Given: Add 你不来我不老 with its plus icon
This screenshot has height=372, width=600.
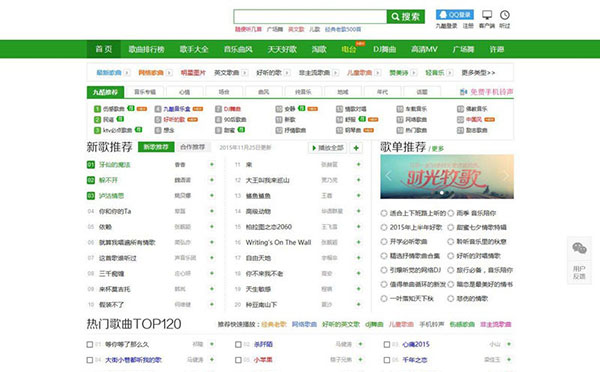Looking at the screenshot, I should pos(359,273).
